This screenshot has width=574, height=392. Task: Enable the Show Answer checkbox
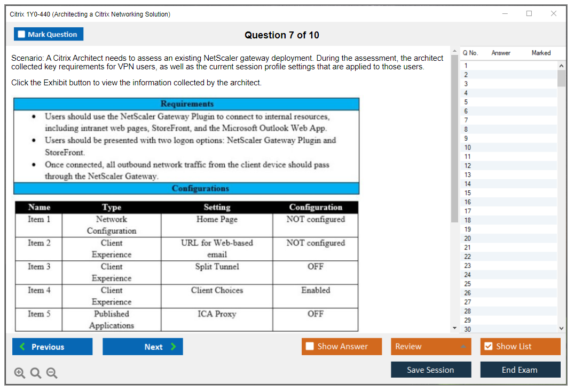tap(310, 347)
